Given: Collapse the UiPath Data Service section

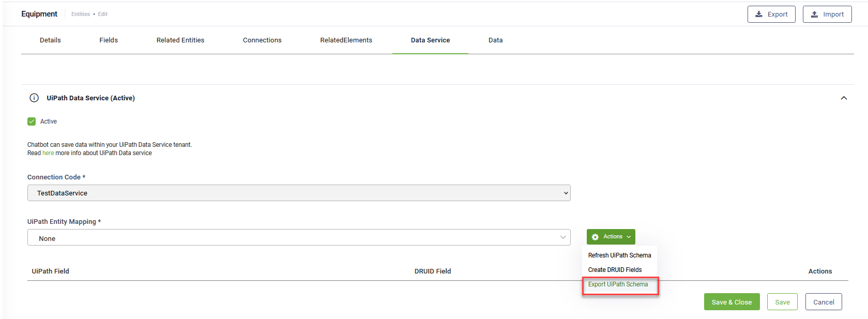Looking at the screenshot, I should 844,98.
